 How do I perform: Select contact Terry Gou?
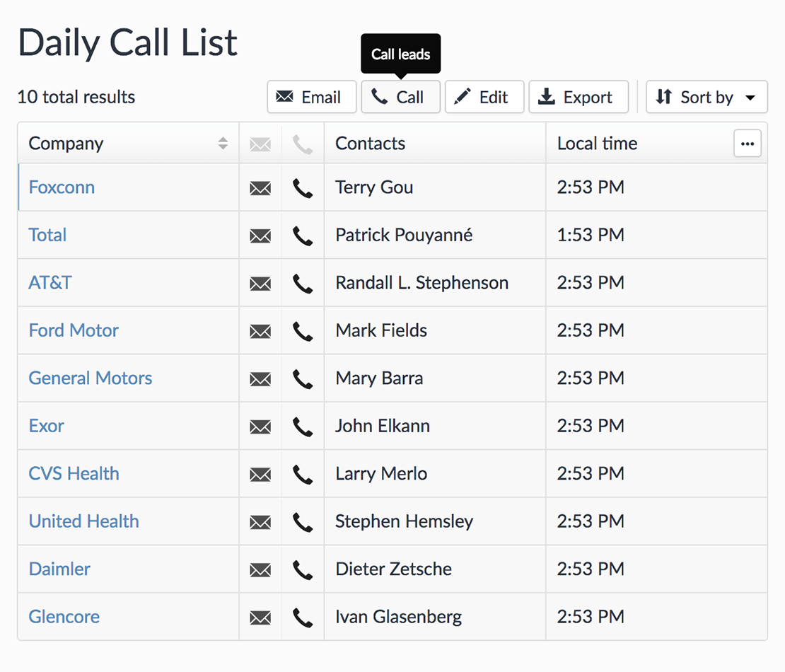tap(374, 187)
